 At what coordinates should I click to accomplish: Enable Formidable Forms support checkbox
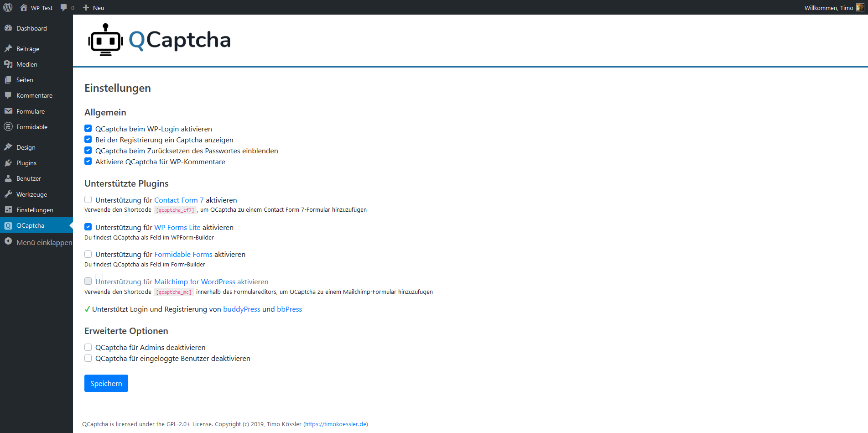tap(88, 254)
